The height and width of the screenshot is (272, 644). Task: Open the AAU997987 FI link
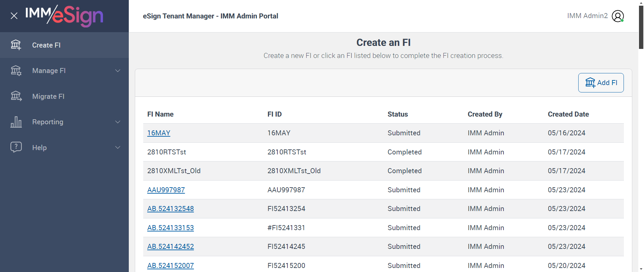click(166, 190)
